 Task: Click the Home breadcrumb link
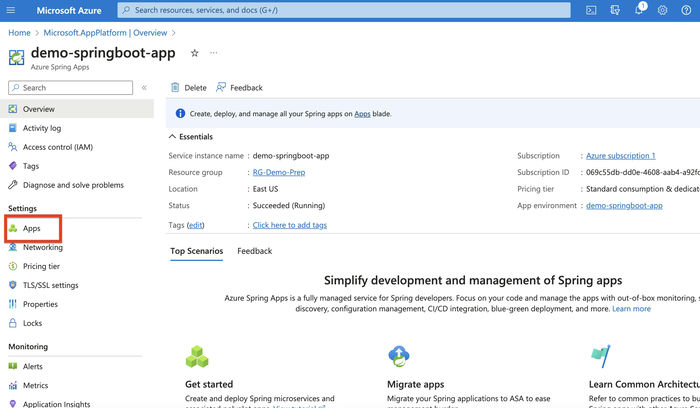(19, 33)
